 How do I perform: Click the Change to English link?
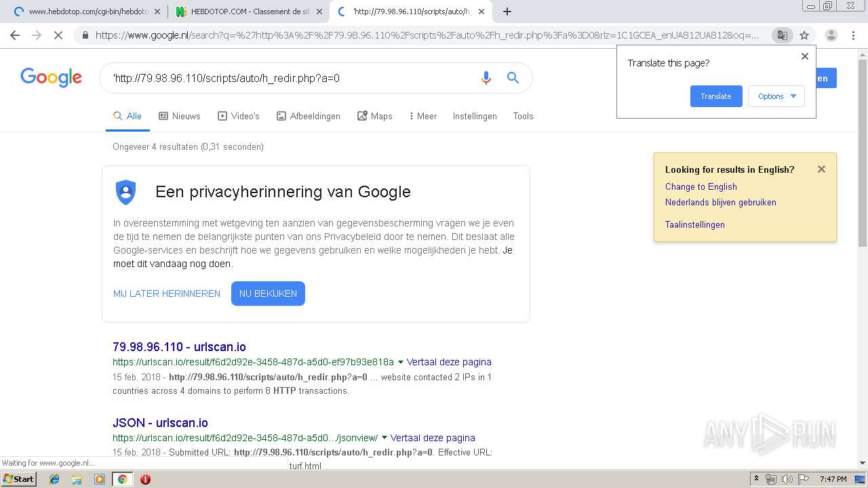pyautogui.click(x=701, y=186)
